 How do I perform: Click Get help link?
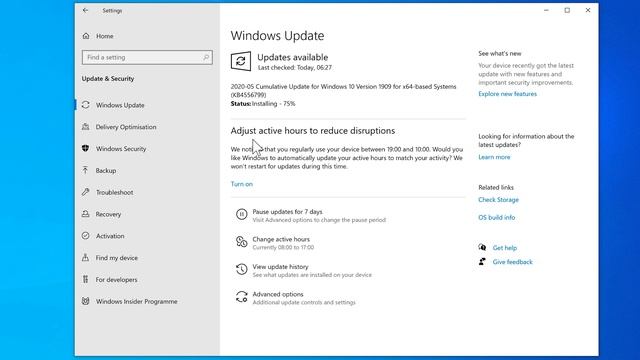pos(504,248)
